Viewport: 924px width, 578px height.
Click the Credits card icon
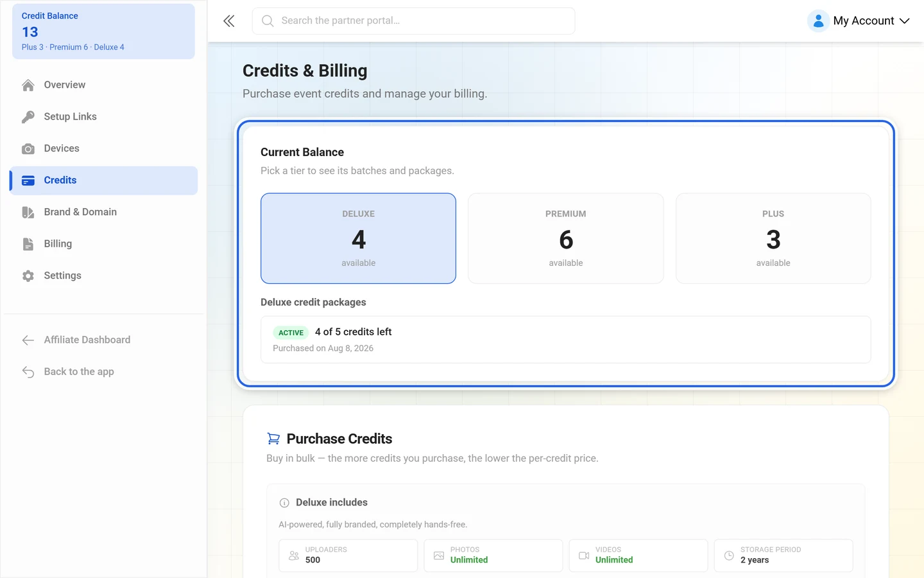[28, 180]
